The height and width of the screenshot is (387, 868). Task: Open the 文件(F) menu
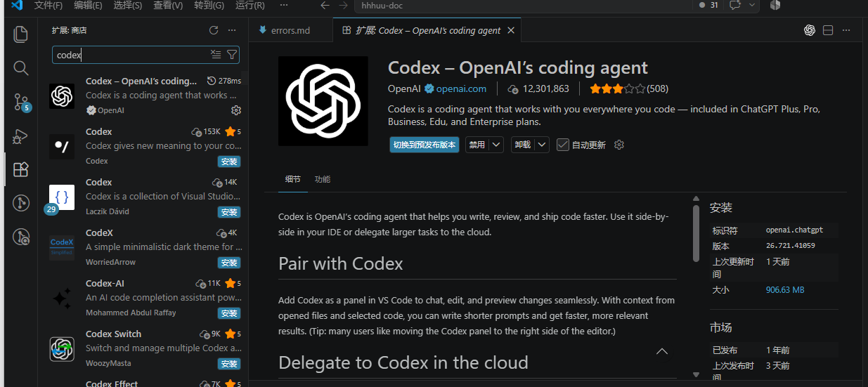48,5
